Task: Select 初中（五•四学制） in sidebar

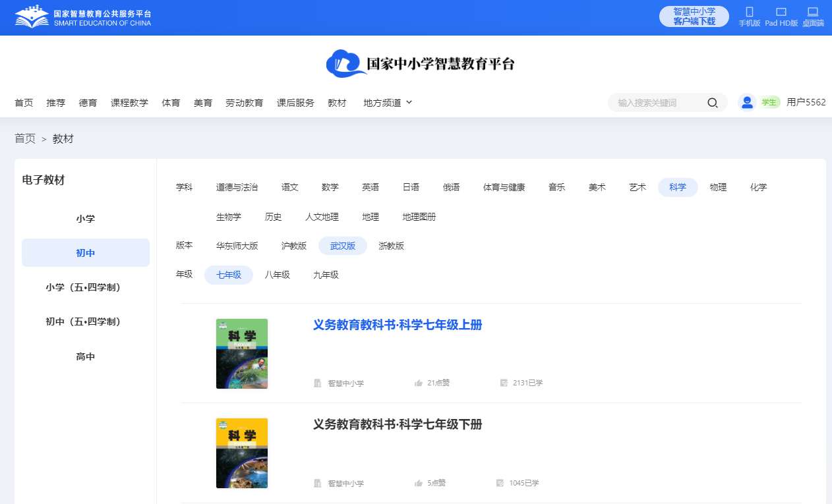Action: click(x=86, y=322)
